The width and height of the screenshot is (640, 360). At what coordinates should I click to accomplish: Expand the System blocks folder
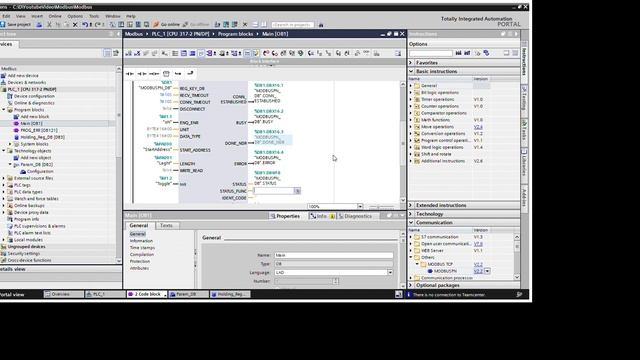pyautogui.click(x=10, y=144)
